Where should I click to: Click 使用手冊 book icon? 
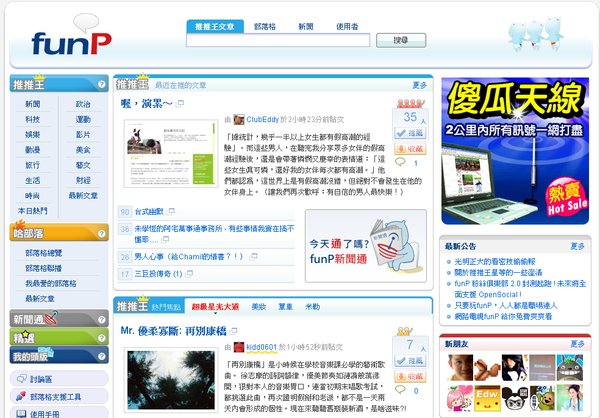click(x=21, y=413)
